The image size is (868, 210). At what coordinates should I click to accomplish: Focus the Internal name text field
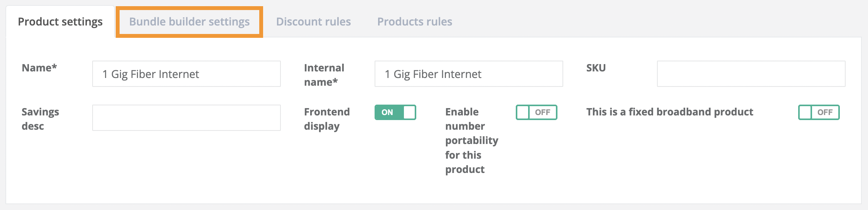[x=468, y=74]
